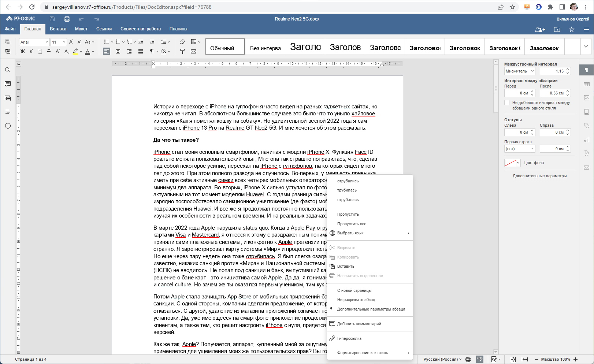
Task: Print the document using printer icon
Action: (67, 19)
